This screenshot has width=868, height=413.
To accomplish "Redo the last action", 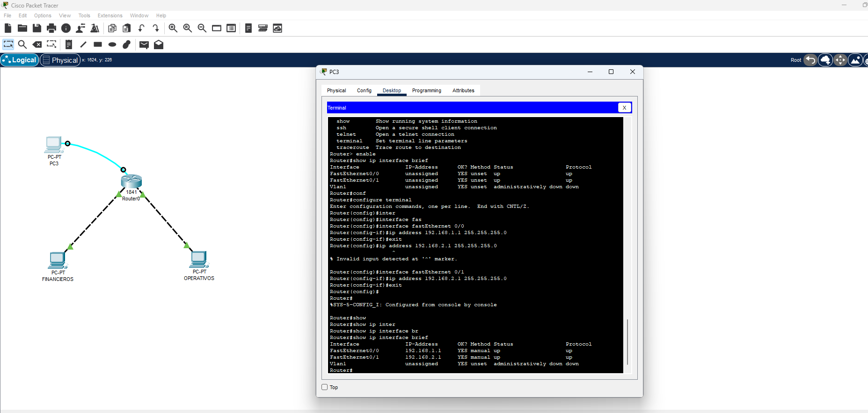I will [x=156, y=28].
